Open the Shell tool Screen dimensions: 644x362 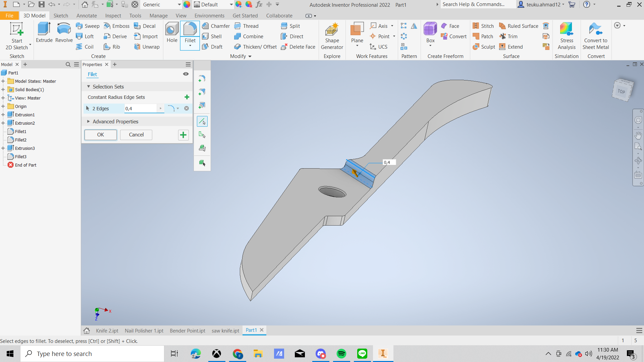point(212,37)
